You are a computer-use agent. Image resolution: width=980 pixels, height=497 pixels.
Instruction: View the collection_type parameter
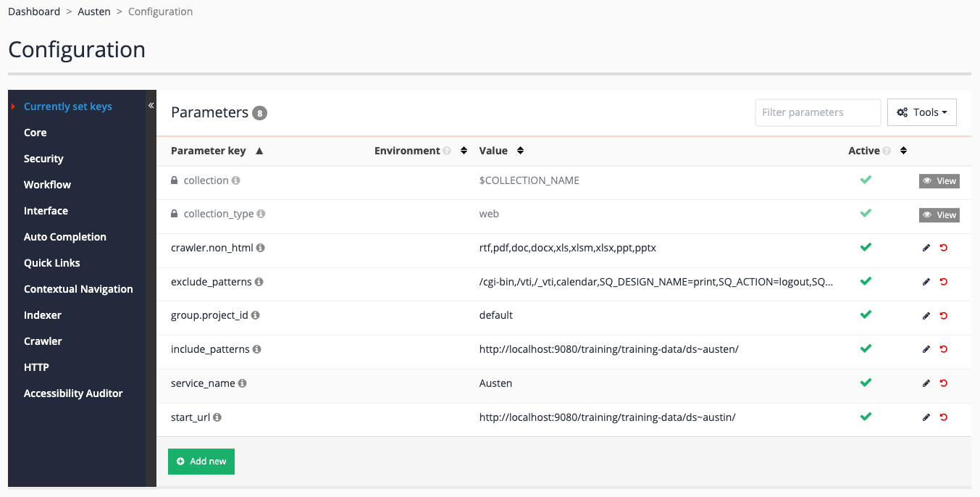coord(939,215)
